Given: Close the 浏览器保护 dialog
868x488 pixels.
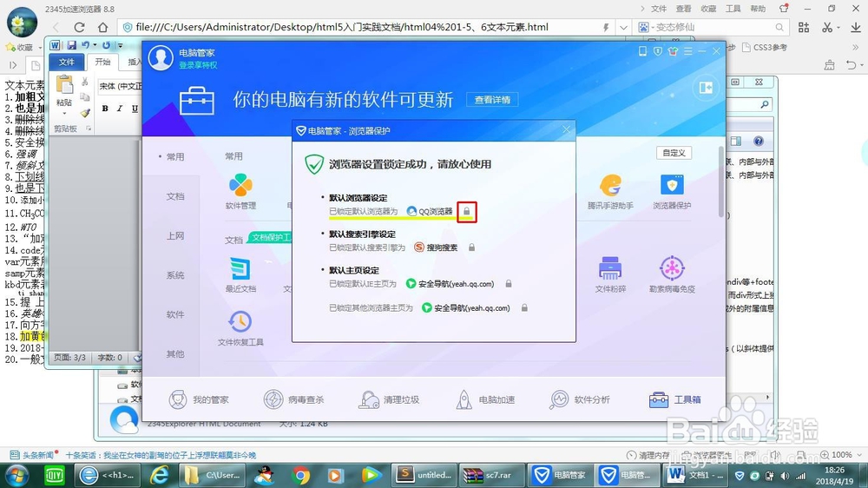Looking at the screenshot, I should coord(566,130).
